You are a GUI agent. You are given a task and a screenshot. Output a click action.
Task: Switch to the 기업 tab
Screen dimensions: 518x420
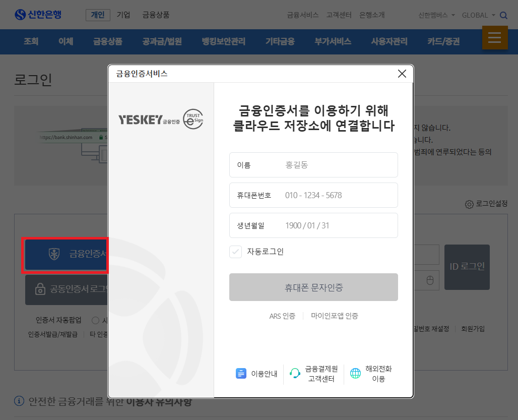click(123, 15)
